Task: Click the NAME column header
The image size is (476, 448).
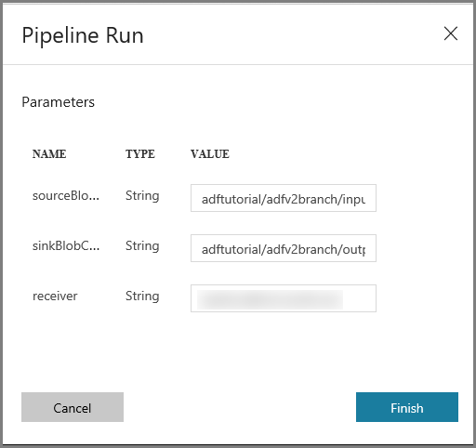Action: (49, 154)
